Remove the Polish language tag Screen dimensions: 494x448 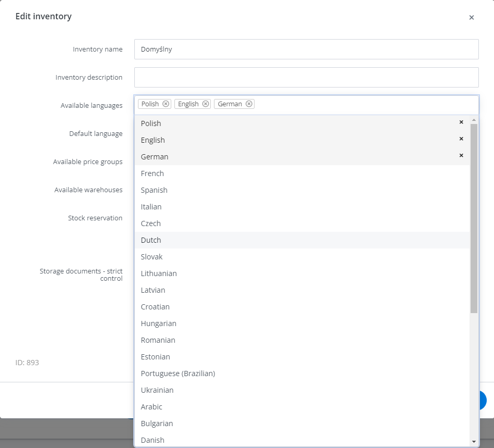(166, 104)
